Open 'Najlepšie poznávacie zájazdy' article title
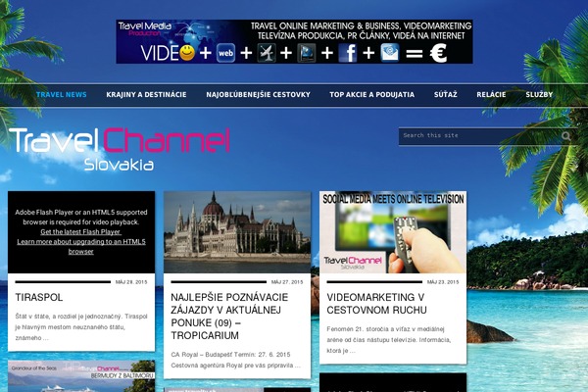The height and width of the screenshot is (392, 588). coord(229,317)
